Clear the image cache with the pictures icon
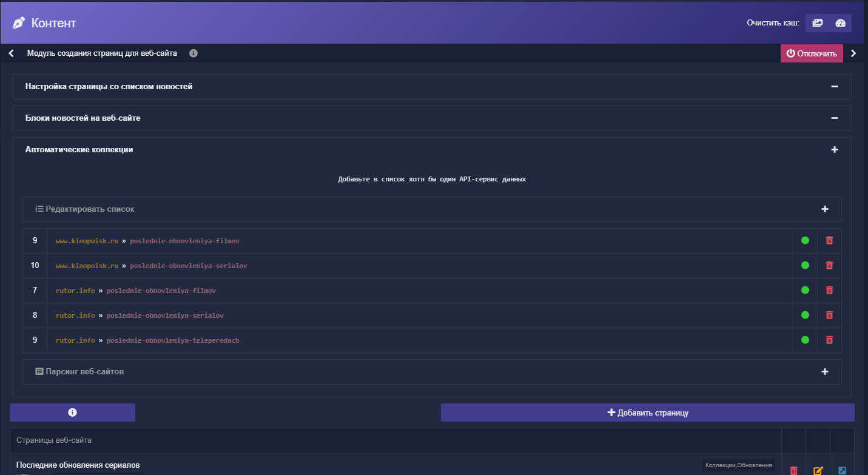This screenshot has height=475, width=868. [818, 23]
